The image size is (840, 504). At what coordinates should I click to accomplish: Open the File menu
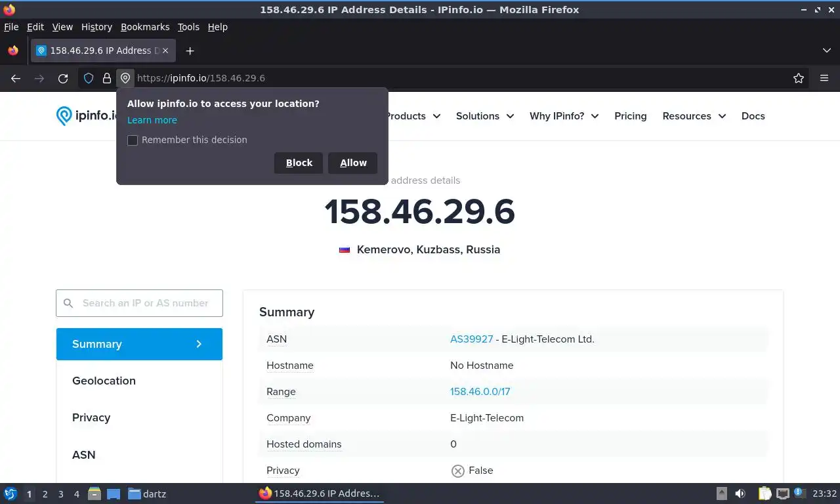tap(11, 27)
